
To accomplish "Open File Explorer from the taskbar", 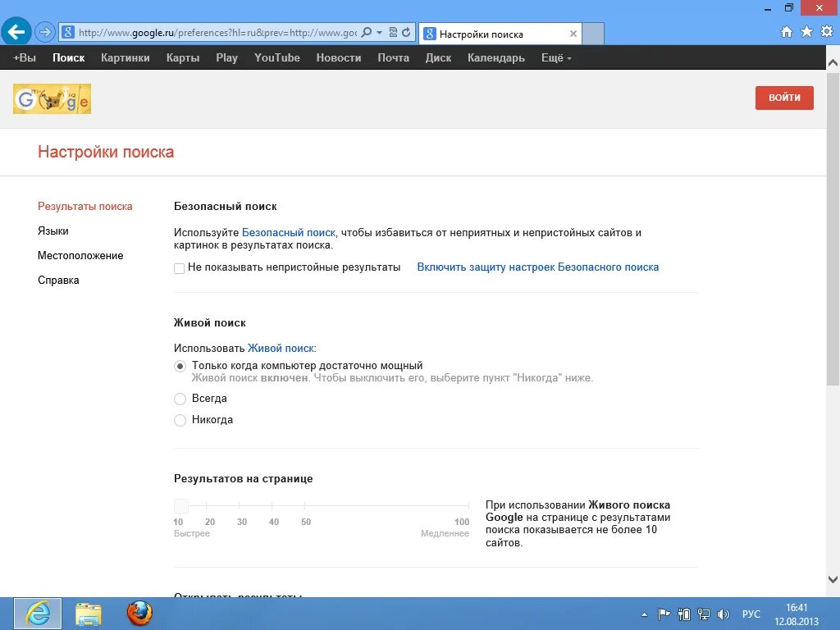I will pyautogui.click(x=89, y=614).
